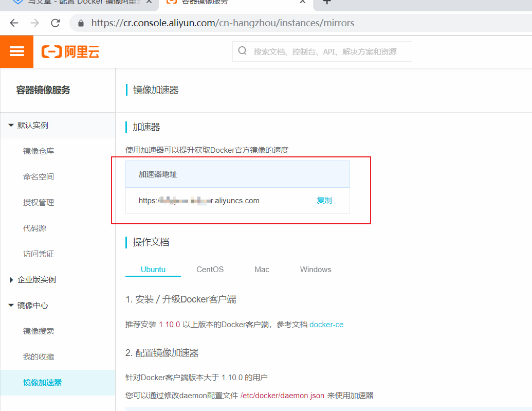Open 授权管理 in sidebar
The height and width of the screenshot is (411, 532).
[x=39, y=203]
